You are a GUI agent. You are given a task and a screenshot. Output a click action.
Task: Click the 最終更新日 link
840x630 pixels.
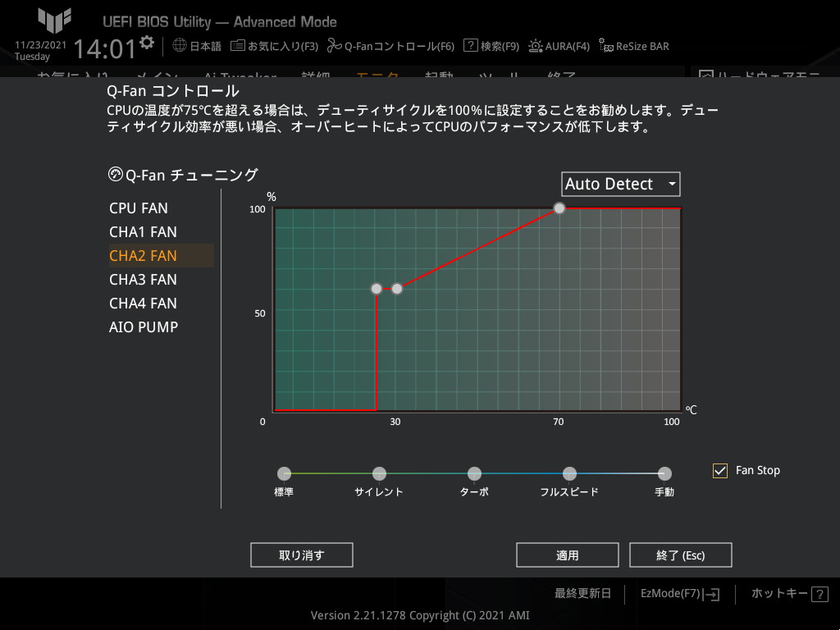click(x=582, y=594)
